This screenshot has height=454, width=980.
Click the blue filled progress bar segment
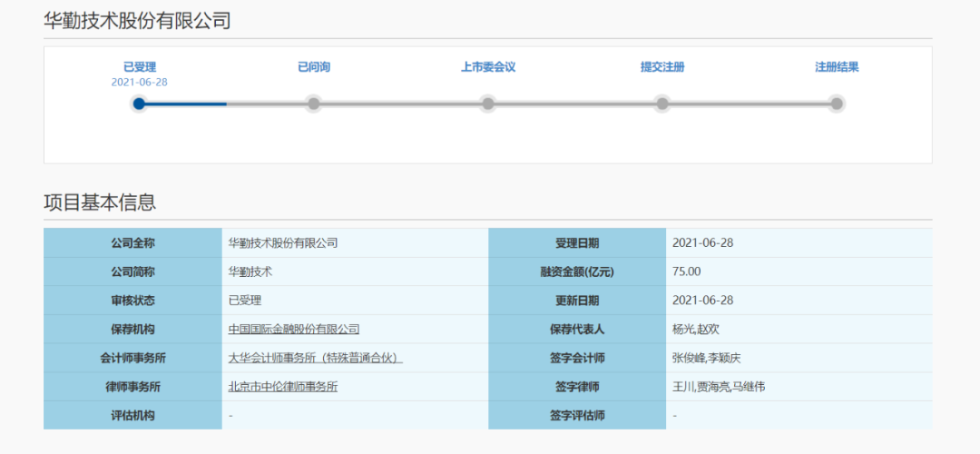tap(186, 104)
